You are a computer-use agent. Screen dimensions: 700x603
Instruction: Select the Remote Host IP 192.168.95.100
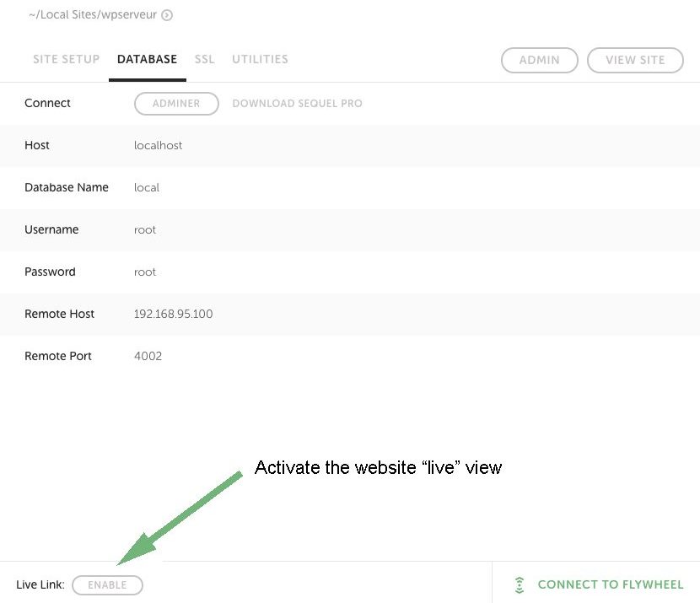point(173,315)
